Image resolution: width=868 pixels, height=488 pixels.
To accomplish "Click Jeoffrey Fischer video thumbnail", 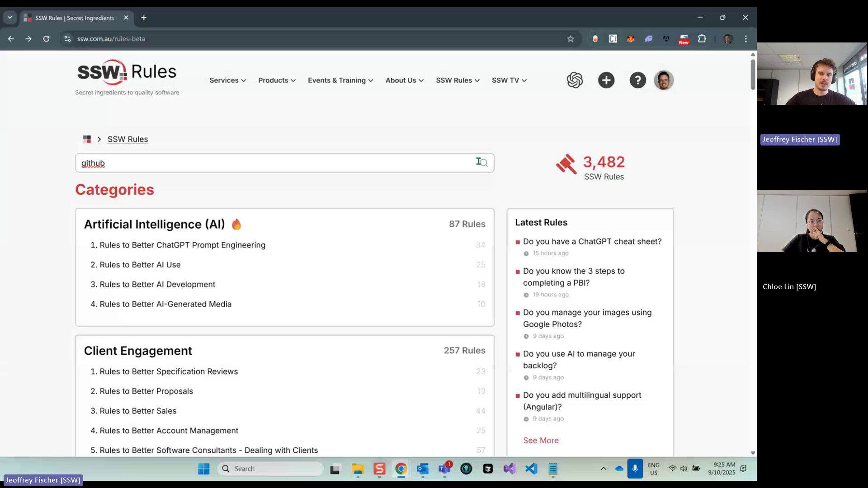I will [x=812, y=74].
